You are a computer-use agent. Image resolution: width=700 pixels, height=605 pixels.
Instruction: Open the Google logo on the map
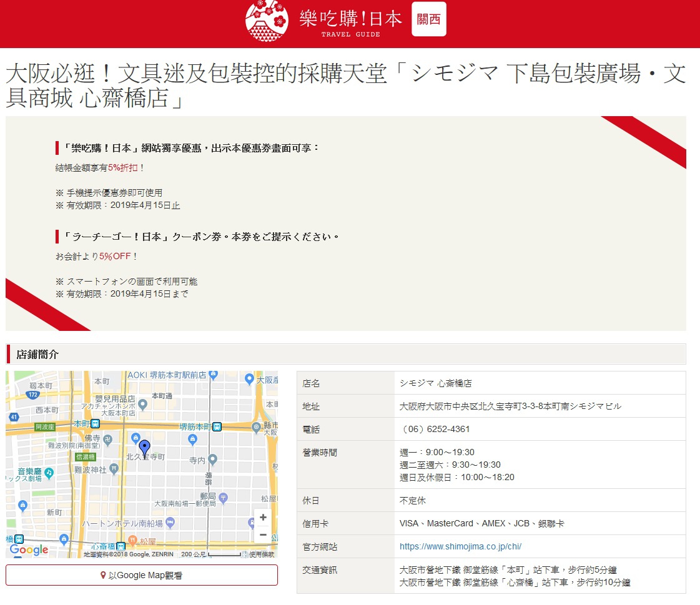point(29,549)
